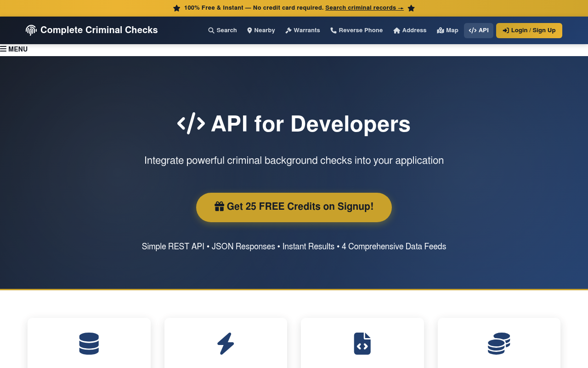Screen dimensions: 588x368
Task: Click the code brackets icon on API nav item
Action: pos(473,30)
